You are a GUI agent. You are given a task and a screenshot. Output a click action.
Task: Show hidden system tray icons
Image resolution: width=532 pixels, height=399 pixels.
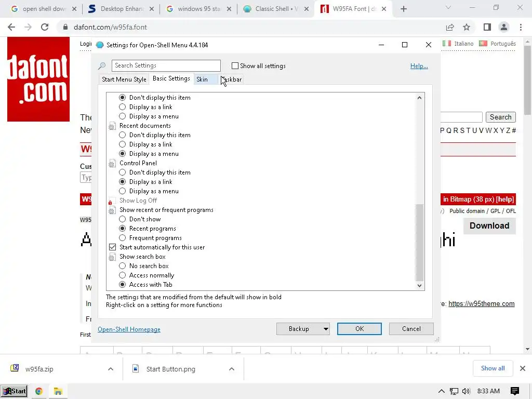coord(441,391)
